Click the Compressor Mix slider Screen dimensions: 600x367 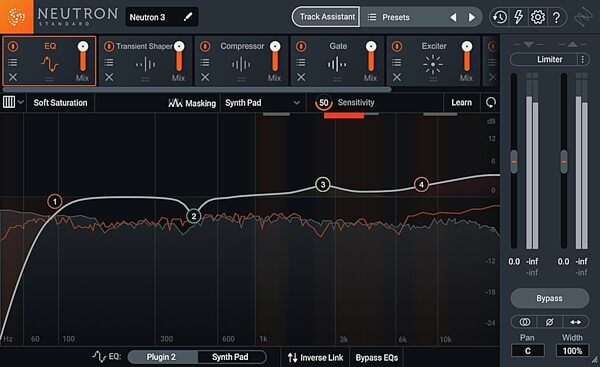coord(275,57)
